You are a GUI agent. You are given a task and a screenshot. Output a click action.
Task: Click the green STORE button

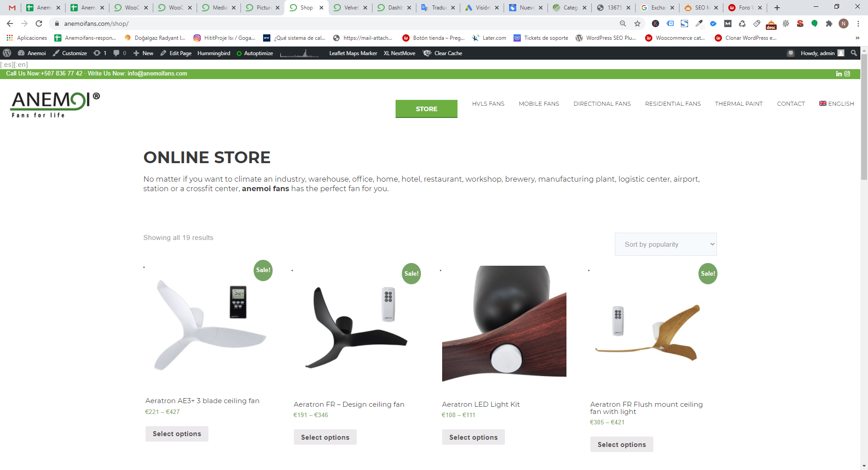(x=426, y=109)
